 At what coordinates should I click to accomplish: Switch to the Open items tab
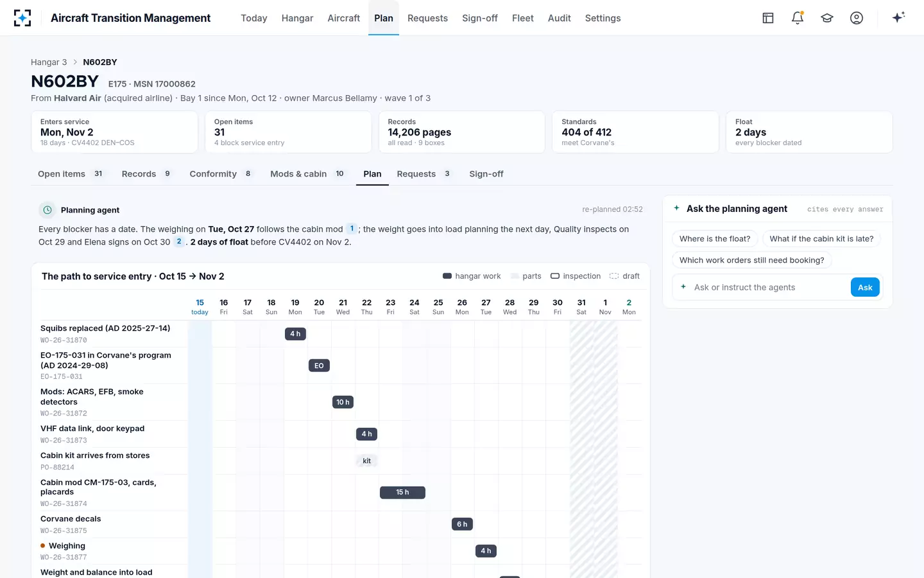tap(71, 174)
